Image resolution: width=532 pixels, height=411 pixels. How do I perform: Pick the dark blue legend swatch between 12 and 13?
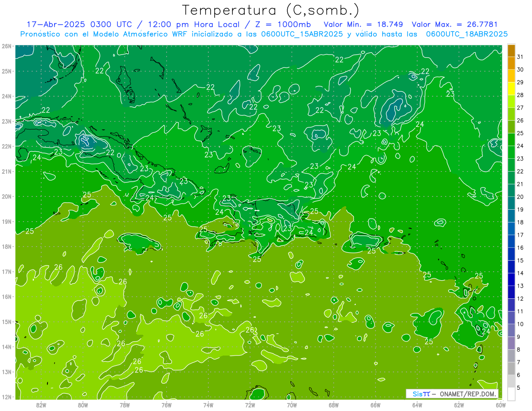[512, 293]
